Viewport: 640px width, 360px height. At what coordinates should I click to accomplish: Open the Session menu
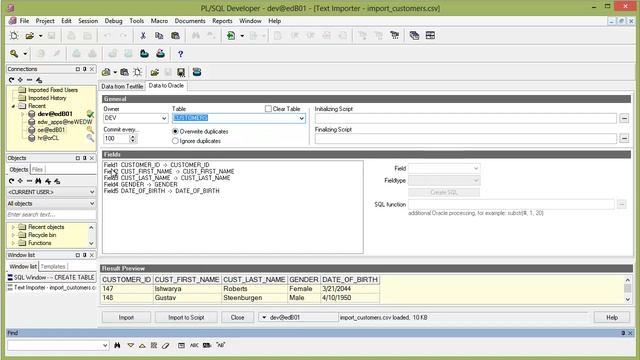click(x=88, y=21)
